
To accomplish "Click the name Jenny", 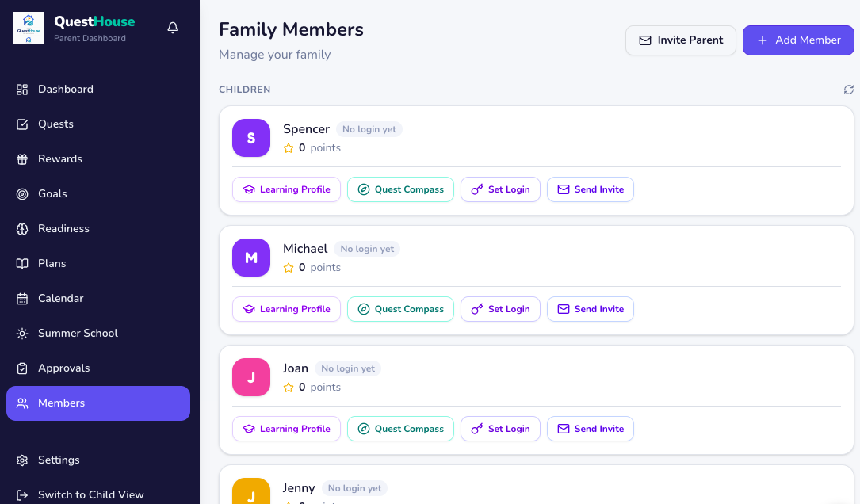I will click(x=298, y=488).
